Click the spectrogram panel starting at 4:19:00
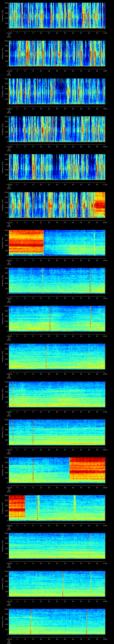Screen dimensions: 114x644 click(57, 129)
